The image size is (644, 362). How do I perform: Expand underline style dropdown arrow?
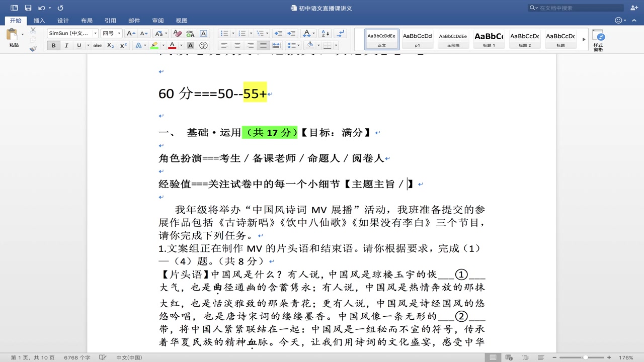(x=88, y=45)
